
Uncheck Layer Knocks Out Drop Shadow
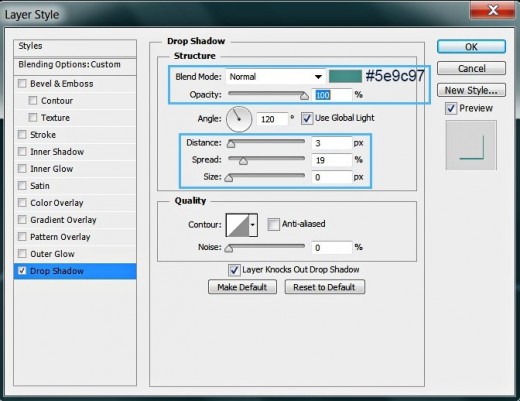coord(234,270)
